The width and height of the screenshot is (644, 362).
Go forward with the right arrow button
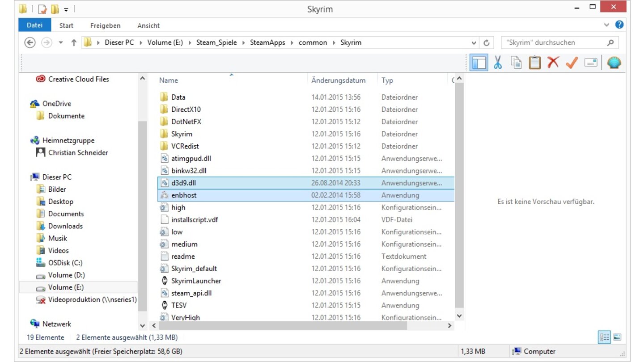(x=46, y=42)
